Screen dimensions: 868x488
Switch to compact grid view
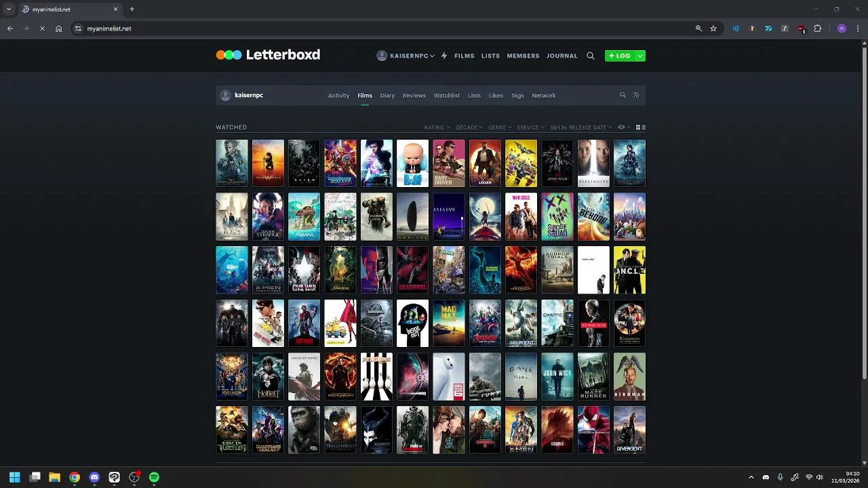[644, 127]
